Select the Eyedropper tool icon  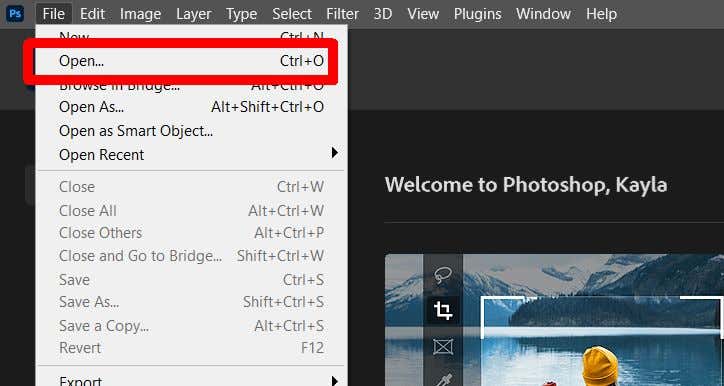coord(443,380)
